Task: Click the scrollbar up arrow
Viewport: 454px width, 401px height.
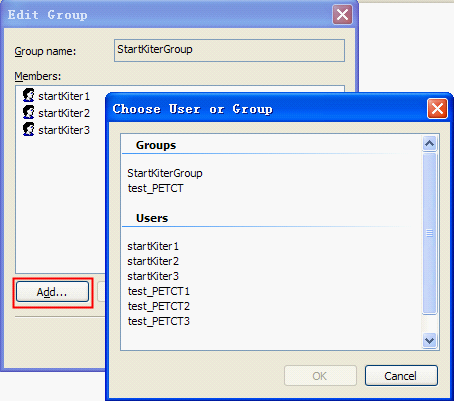Action: point(430,144)
